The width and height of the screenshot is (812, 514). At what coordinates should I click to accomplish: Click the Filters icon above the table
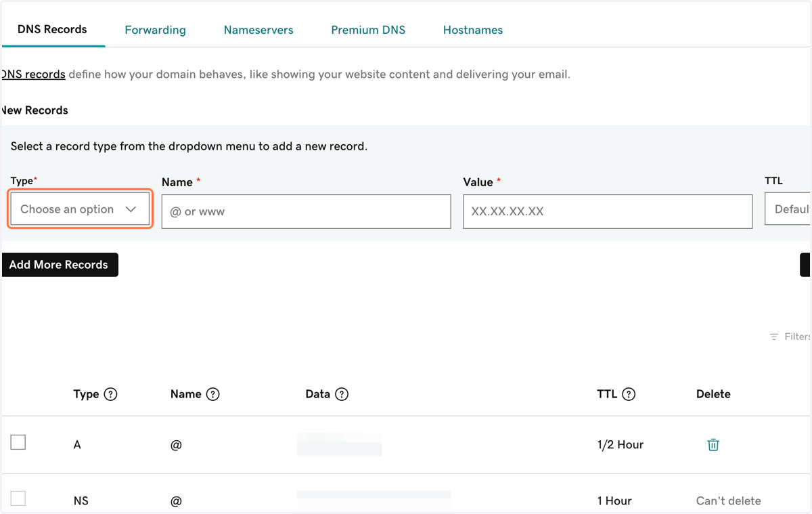774,337
